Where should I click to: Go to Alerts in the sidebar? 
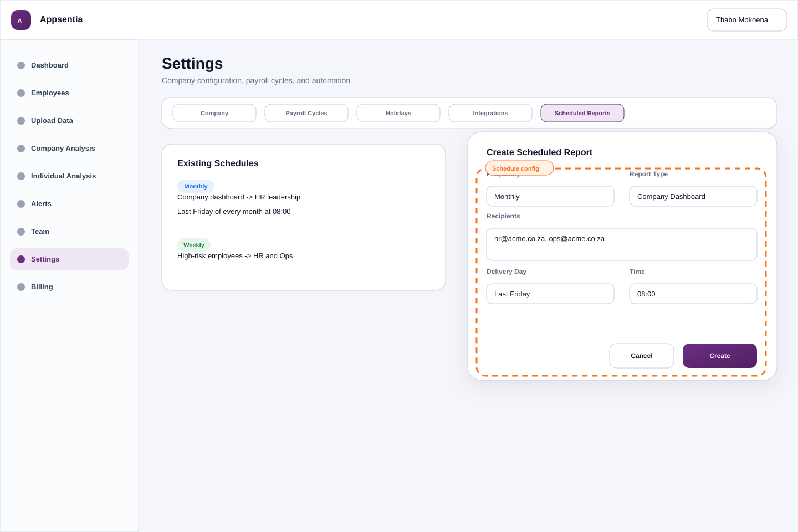tap(69, 204)
